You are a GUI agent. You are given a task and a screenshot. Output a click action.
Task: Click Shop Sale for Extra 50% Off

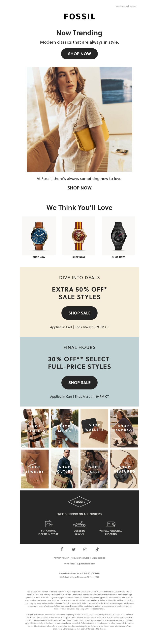pyautogui.click(x=79, y=313)
